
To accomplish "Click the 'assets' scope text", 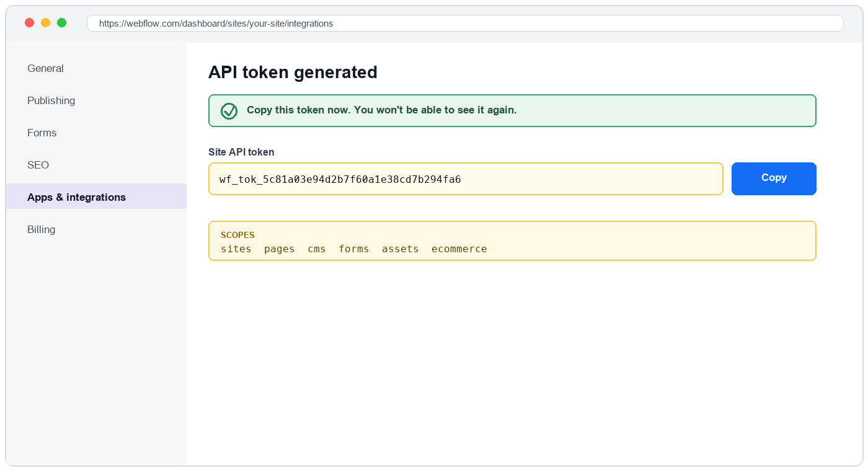I will [401, 249].
